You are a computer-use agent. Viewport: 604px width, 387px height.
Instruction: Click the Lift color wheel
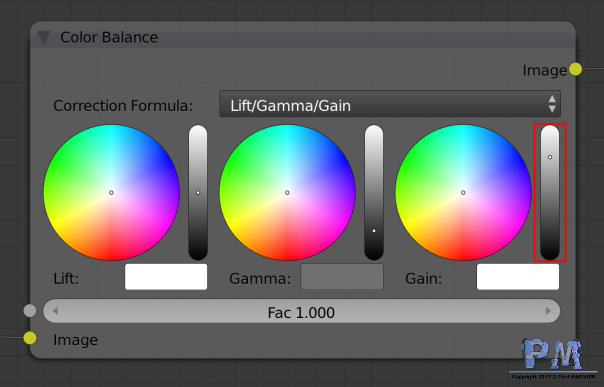click(111, 193)
